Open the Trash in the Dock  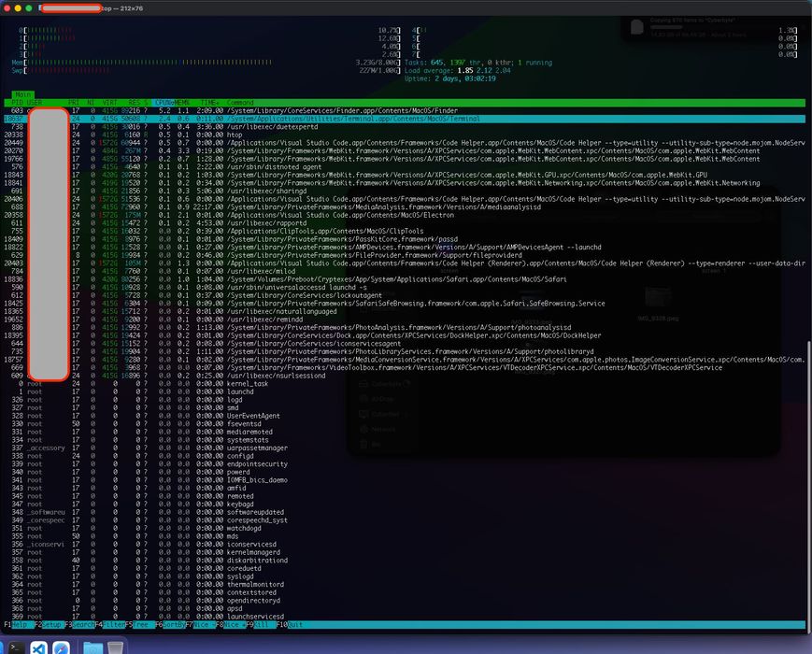(x=116, y=647)
